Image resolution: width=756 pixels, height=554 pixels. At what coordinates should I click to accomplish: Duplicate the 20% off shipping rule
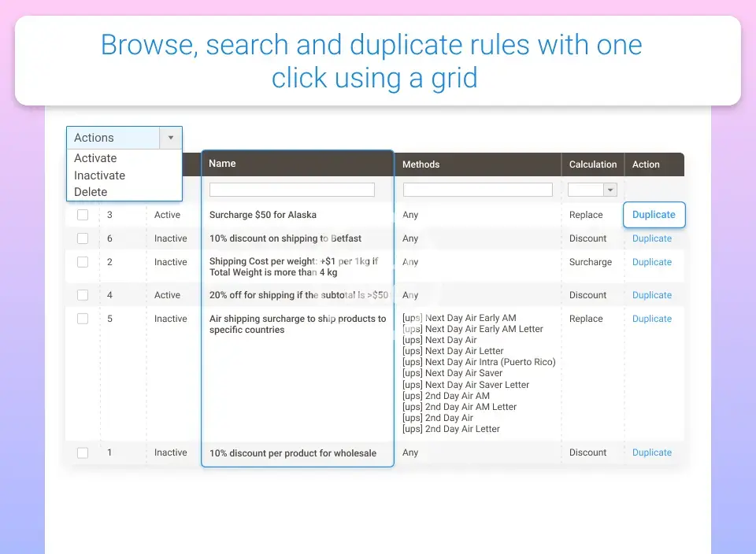(x=652, y=295)
